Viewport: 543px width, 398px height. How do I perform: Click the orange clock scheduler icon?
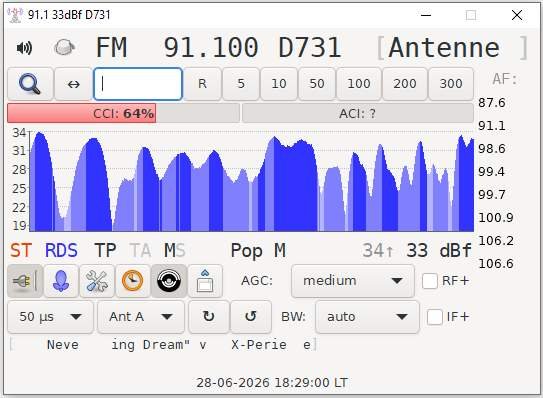pyautogui.click(x=133, y=281)
